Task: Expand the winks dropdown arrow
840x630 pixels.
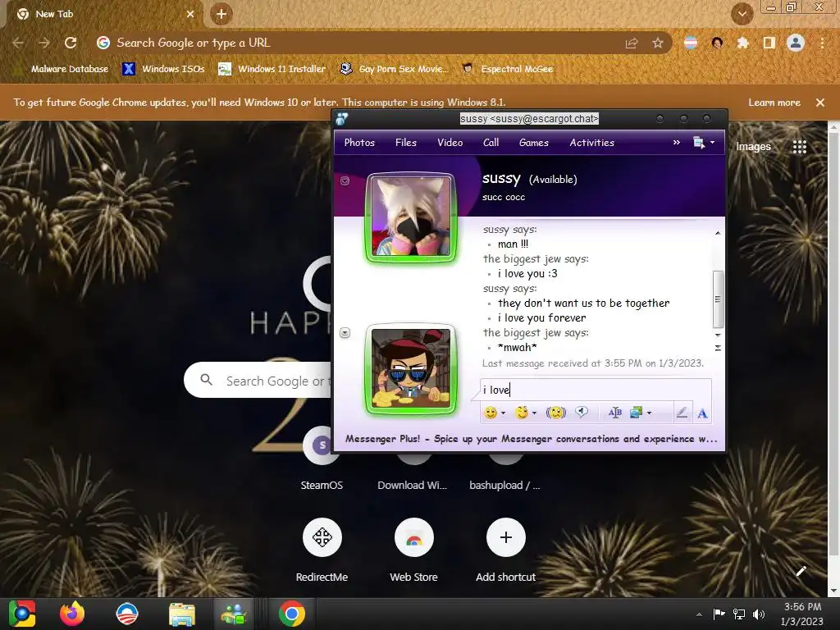Action: (x=534, y=413)
